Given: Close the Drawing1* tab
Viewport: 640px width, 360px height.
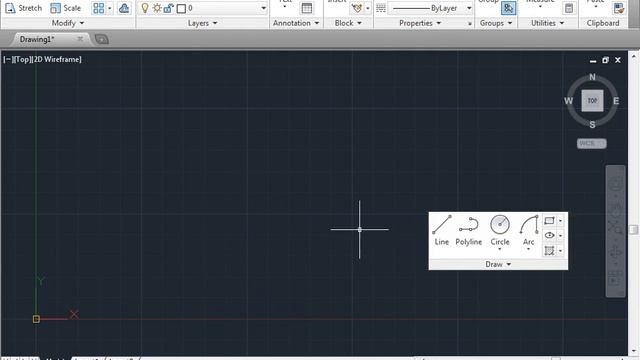Looking at the screenshot, I should coord(80,39).
